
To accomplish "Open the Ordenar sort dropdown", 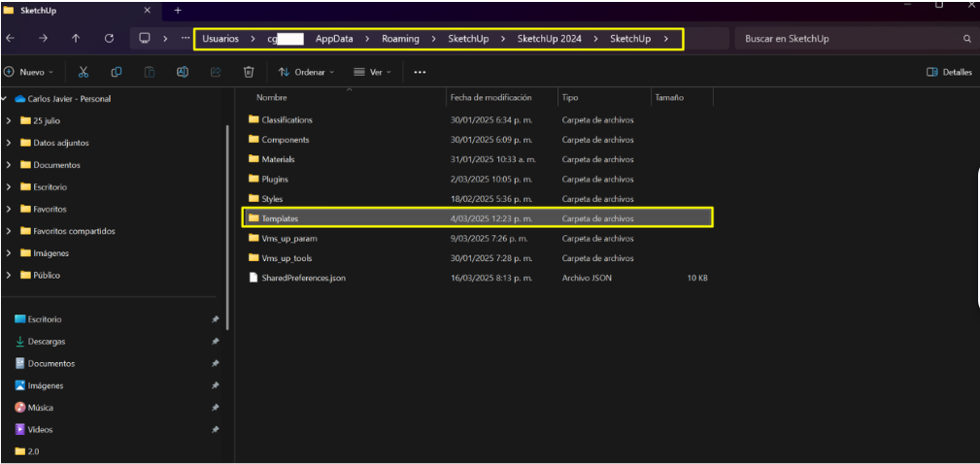I will pyautogui.click(x=307, y=73).
